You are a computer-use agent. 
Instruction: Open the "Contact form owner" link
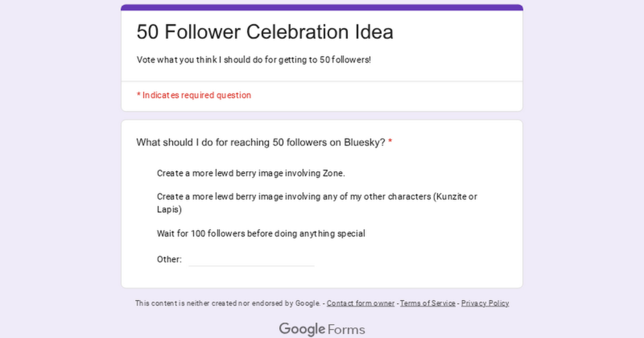click(360, 303)
